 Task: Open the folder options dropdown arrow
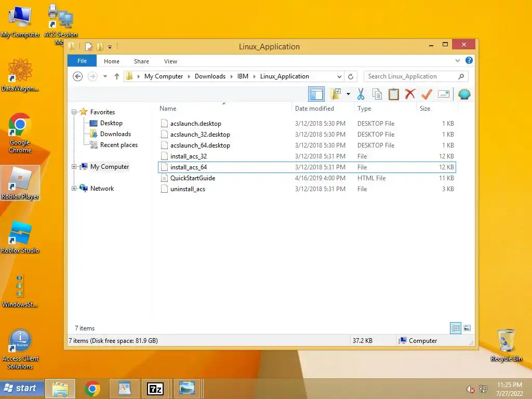348,94
